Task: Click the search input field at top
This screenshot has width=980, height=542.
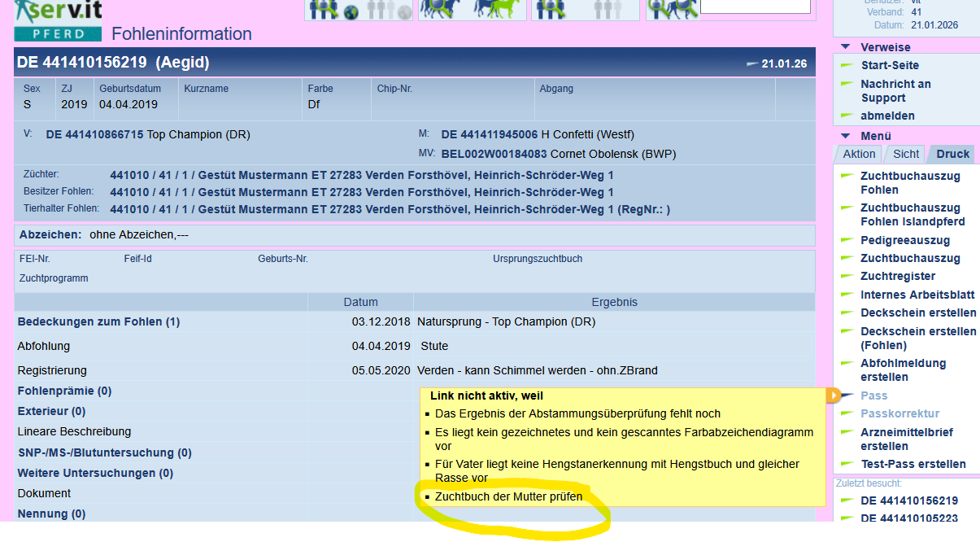Action: pyautogui.click(x=755, y=7)
